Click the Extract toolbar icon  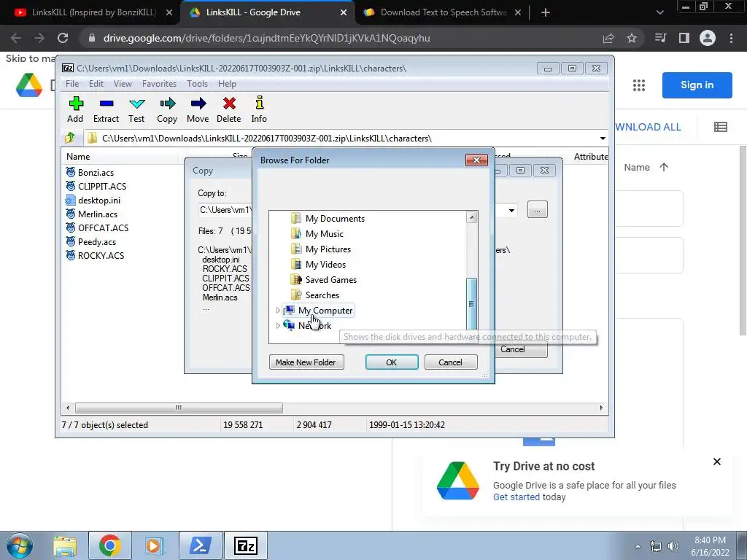click(107, 104)
